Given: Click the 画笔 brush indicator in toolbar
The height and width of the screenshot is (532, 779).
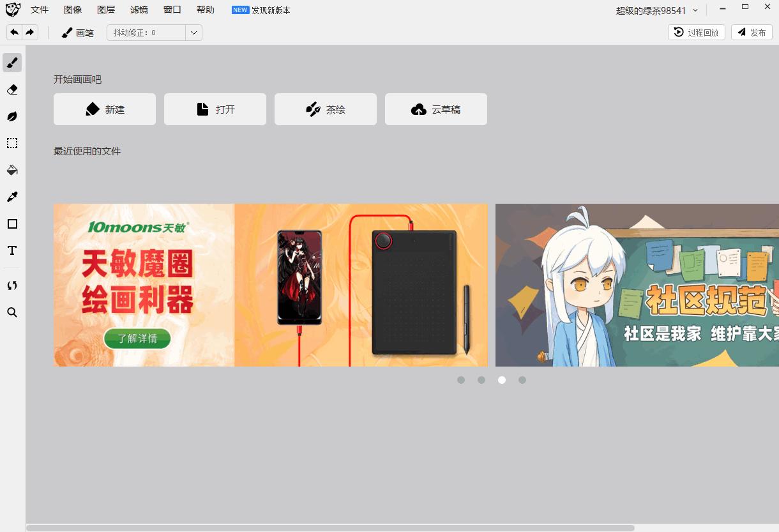Looking at the screenshot, I should tap(77, 33).
